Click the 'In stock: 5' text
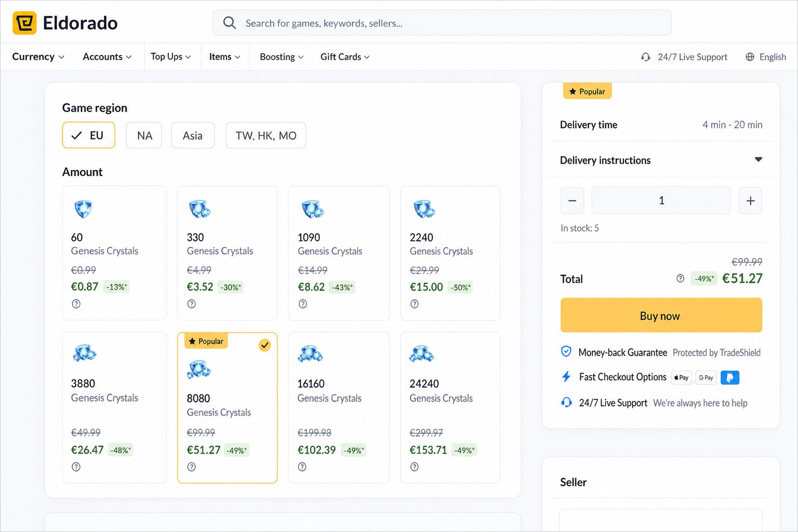Viewport: 798px width, 532px height. (x=580, y=228)
